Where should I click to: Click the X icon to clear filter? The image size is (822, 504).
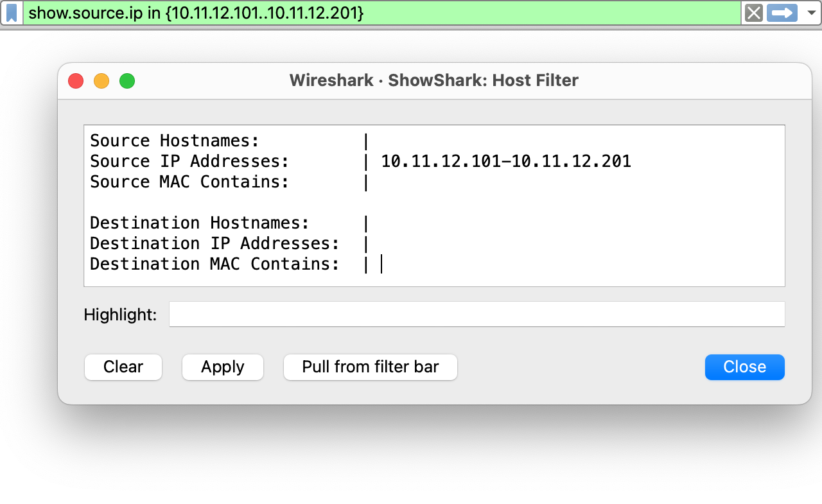(x=753, y=13)
